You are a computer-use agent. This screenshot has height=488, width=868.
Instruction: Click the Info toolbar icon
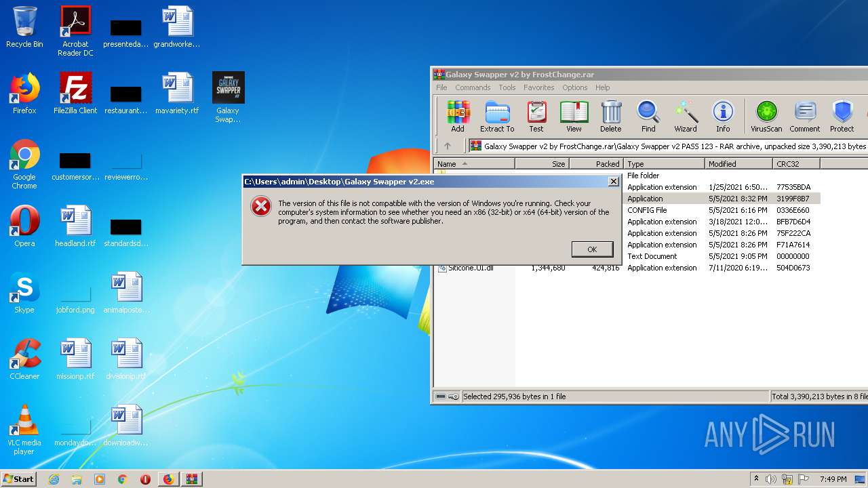tap(723, 116)
